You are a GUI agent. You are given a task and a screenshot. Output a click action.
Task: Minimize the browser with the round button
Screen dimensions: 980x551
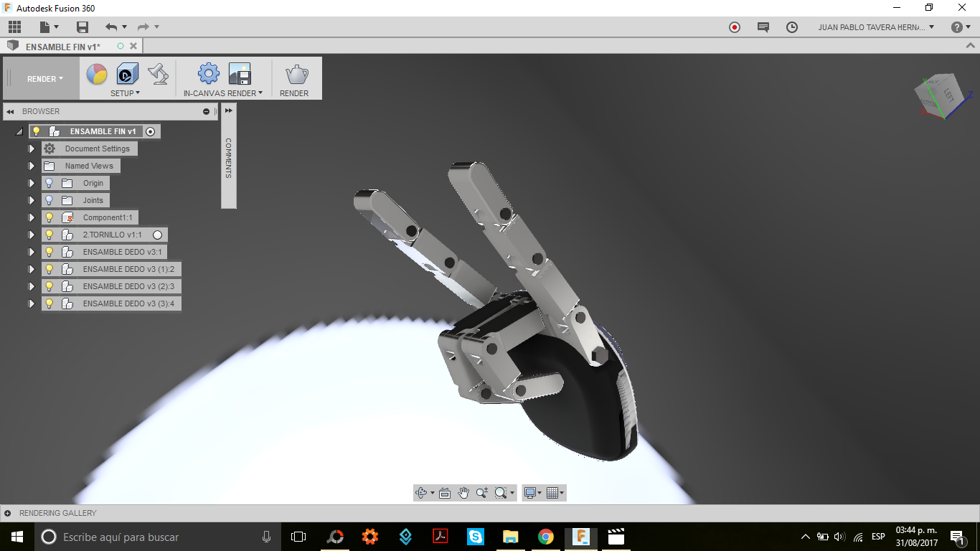point(207,112)
